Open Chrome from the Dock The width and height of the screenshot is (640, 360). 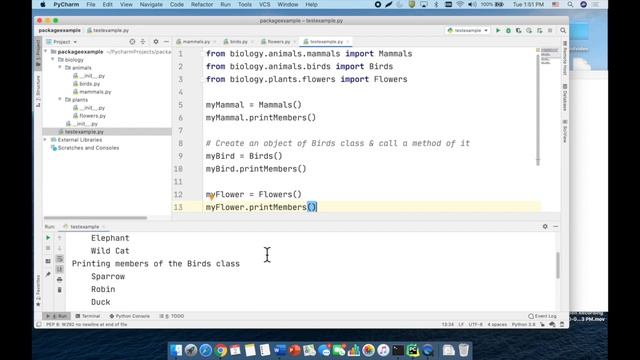(x=221, y=350)
